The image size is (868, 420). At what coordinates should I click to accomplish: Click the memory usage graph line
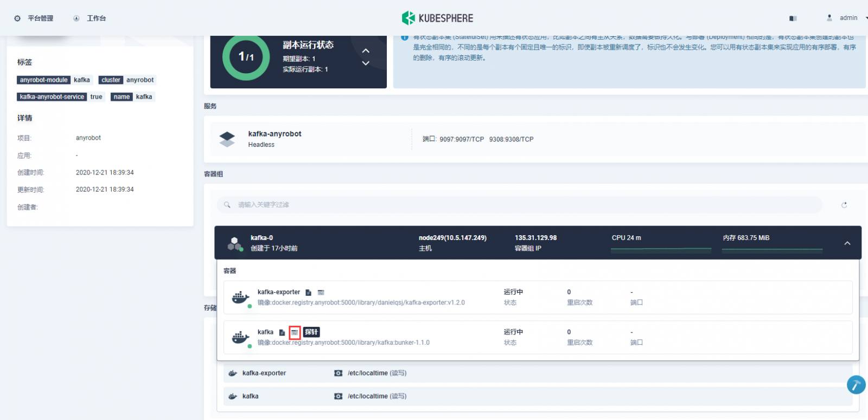point(772,250)
